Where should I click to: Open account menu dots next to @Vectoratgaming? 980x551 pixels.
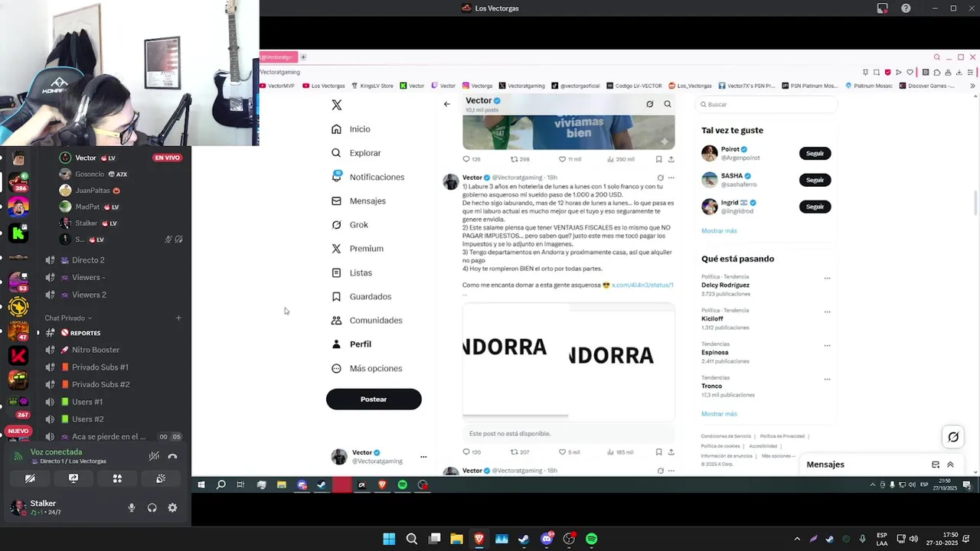(423, 457)
